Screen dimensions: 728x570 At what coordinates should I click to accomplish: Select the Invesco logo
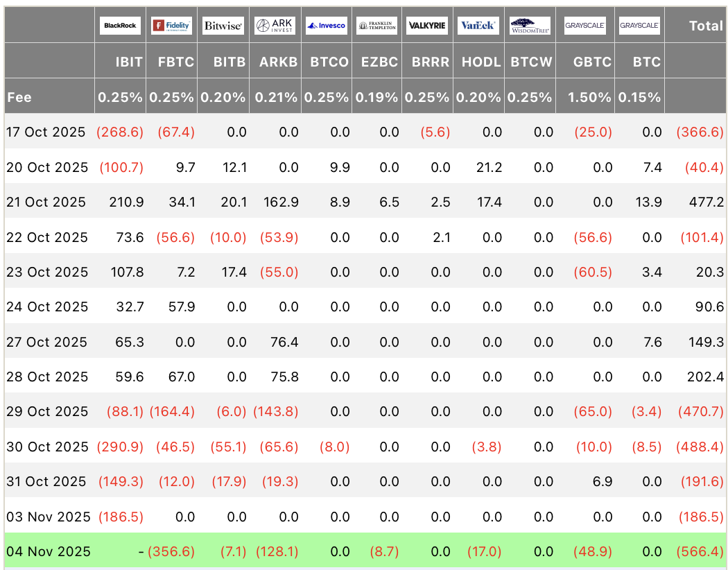(x=326, y=26)
